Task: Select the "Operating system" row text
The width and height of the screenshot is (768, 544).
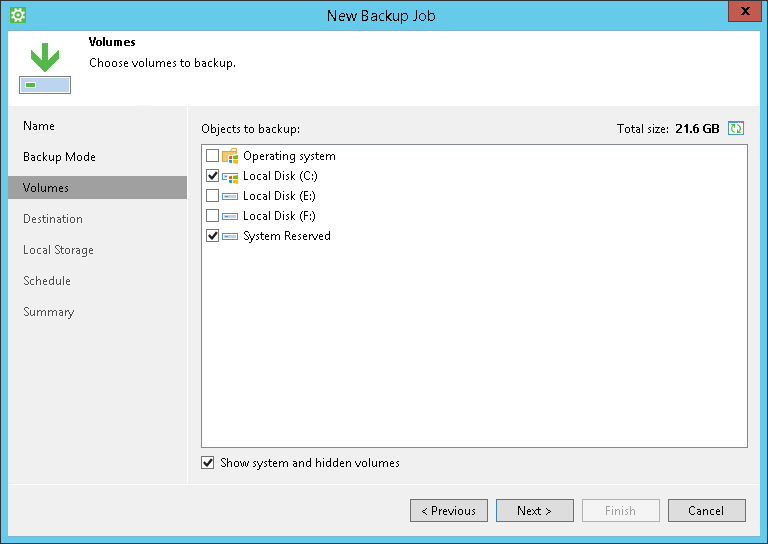Action: coord(289,156)
